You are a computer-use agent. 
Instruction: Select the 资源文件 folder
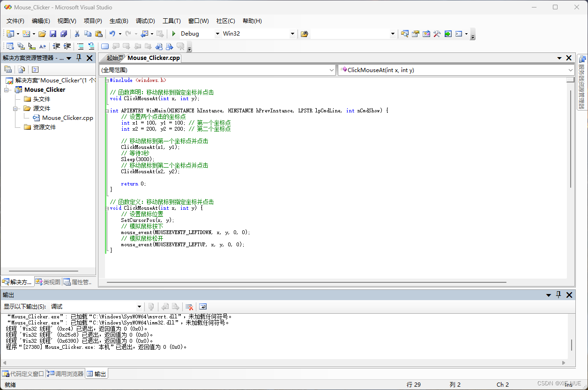coord(45,127)
